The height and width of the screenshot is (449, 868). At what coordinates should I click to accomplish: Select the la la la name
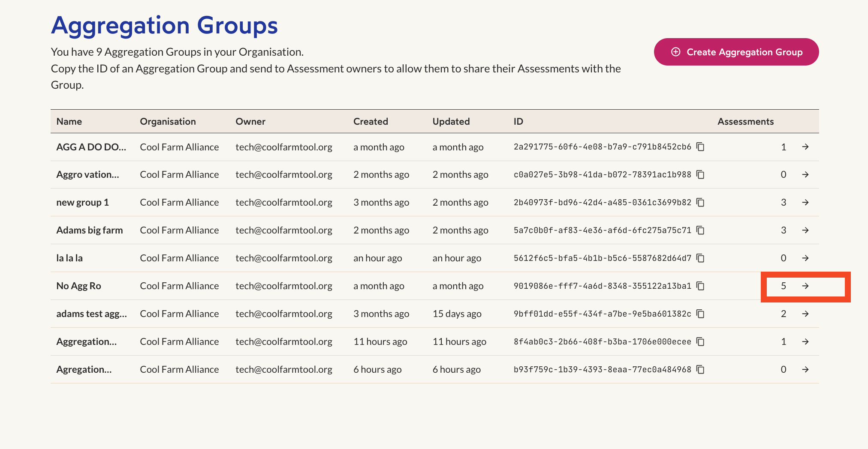pos(69,258)
